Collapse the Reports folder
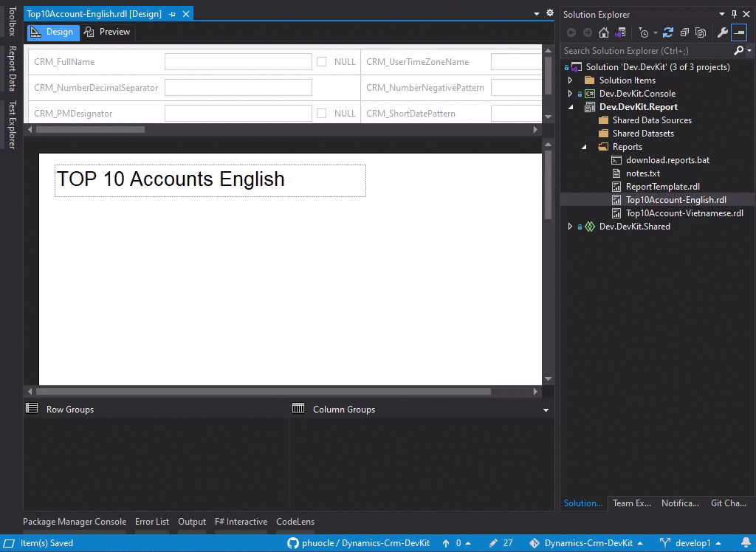The image size is (756, 552). pos(584,146)
